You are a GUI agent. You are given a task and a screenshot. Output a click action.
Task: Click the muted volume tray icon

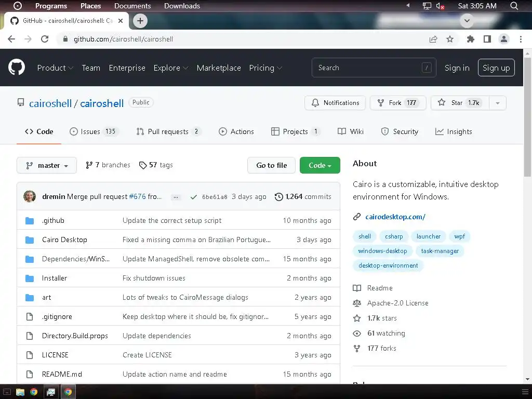coord(440,6)
